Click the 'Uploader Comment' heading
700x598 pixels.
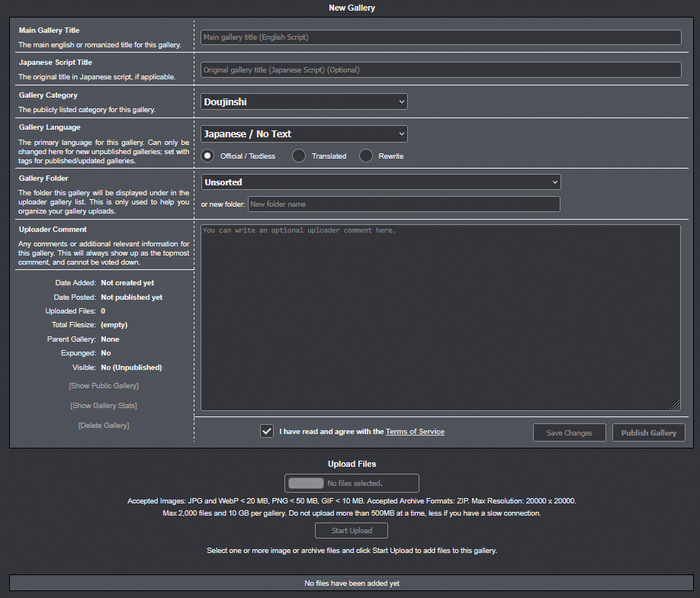tap(53, 230)
